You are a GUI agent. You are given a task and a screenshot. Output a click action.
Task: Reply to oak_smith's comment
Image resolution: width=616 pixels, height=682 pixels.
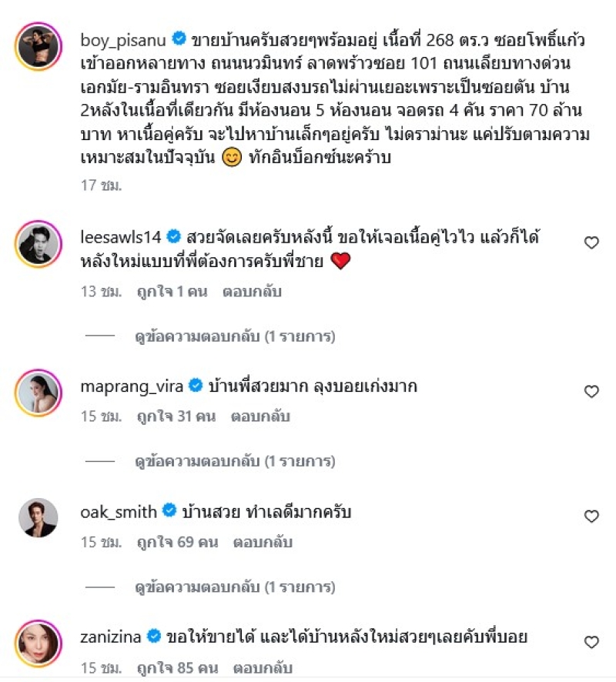[259, 542]
